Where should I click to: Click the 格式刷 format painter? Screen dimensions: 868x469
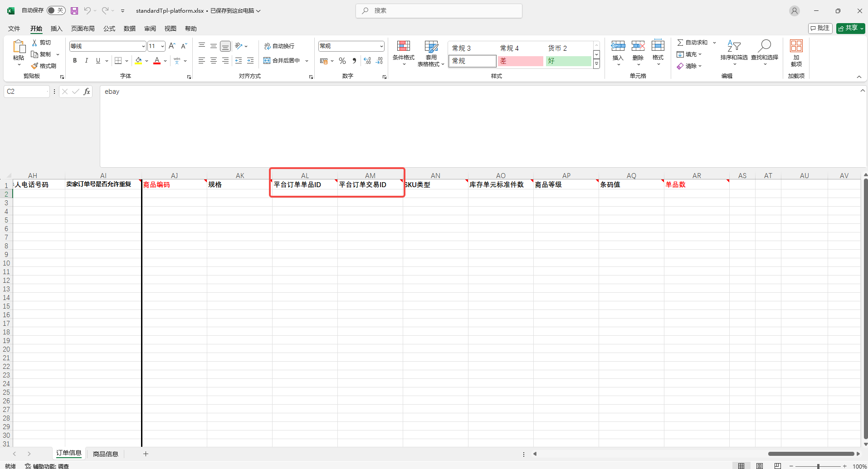(x=44, y=66)
